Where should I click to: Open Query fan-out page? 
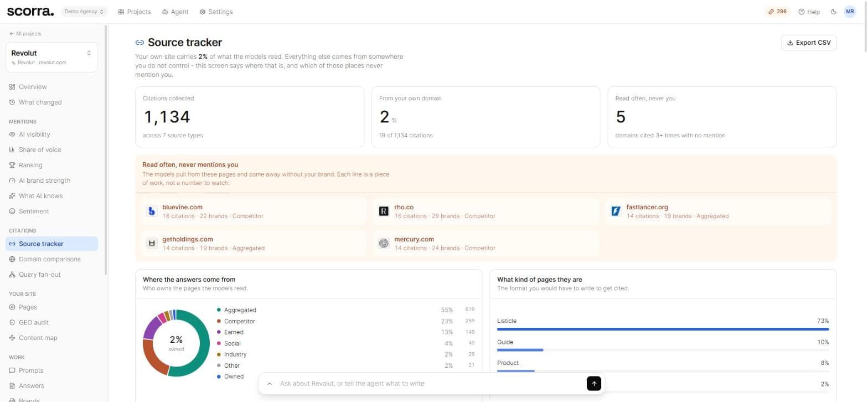51,275
